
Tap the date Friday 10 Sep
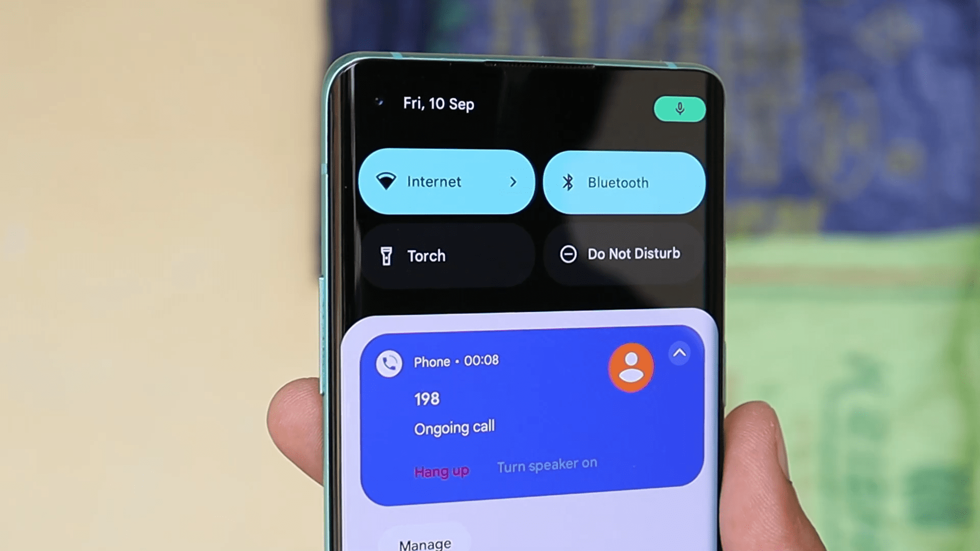pyautogui.click(x=439, y=103)
